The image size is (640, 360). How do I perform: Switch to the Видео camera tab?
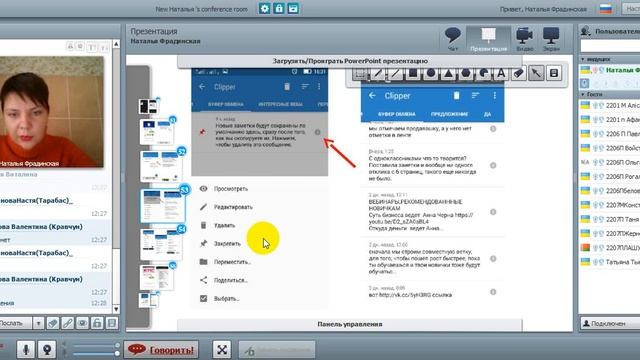[524, 39]
